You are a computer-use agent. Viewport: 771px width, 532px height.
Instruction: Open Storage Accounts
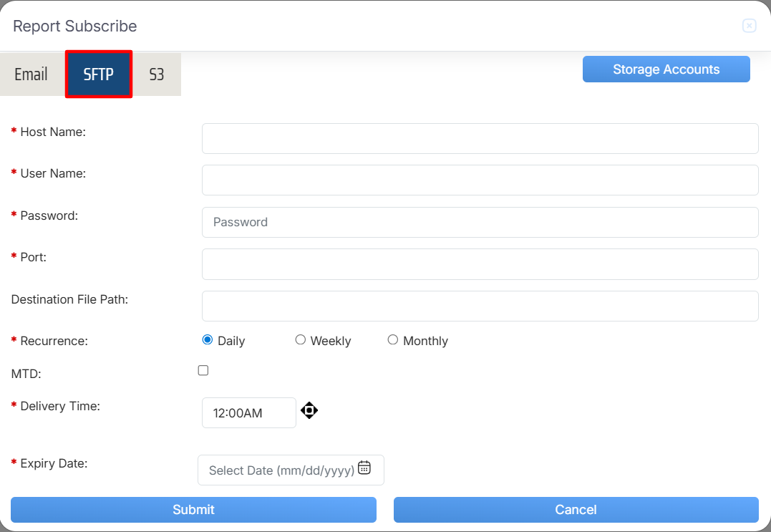pyautogui.click(x=666, y=69)
